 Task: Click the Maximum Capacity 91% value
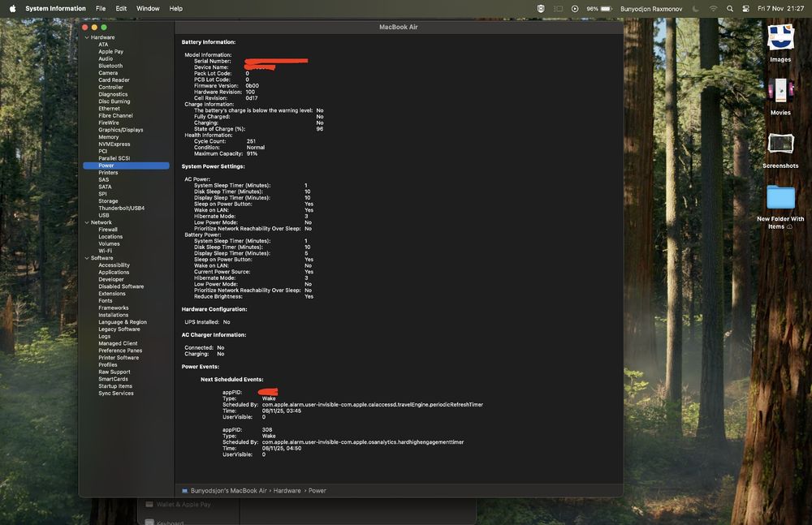tap(252, 154)
